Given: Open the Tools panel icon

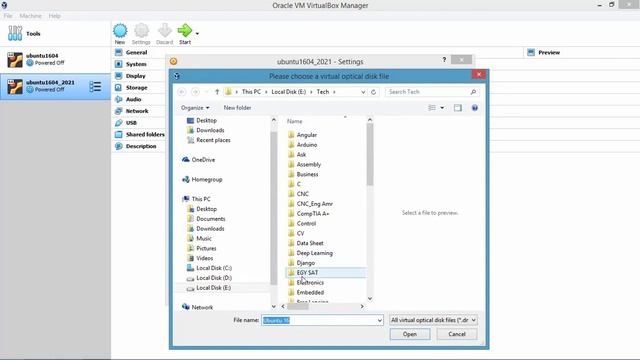Looking at the screenshot, I should coord(15,33).
